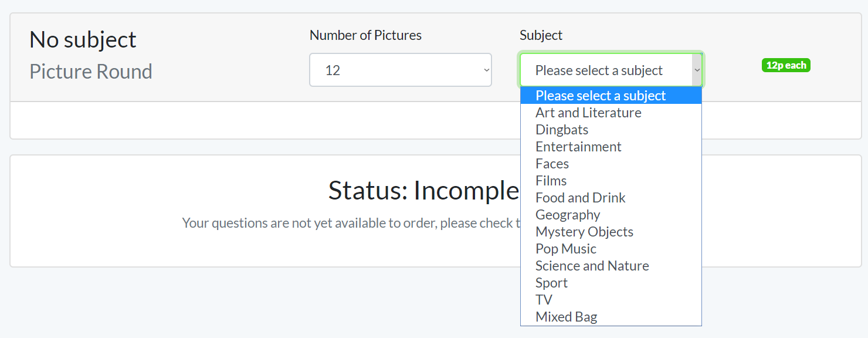Select the Faces subject option
The height and width of the screenshot is (338, 868).
tap(552, 164)
